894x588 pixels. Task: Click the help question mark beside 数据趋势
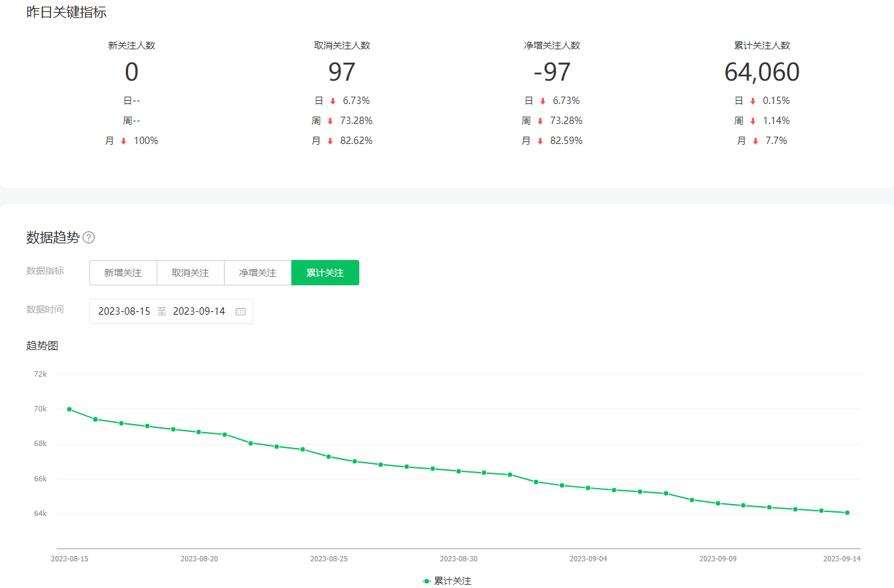click(x=89, y=237)
